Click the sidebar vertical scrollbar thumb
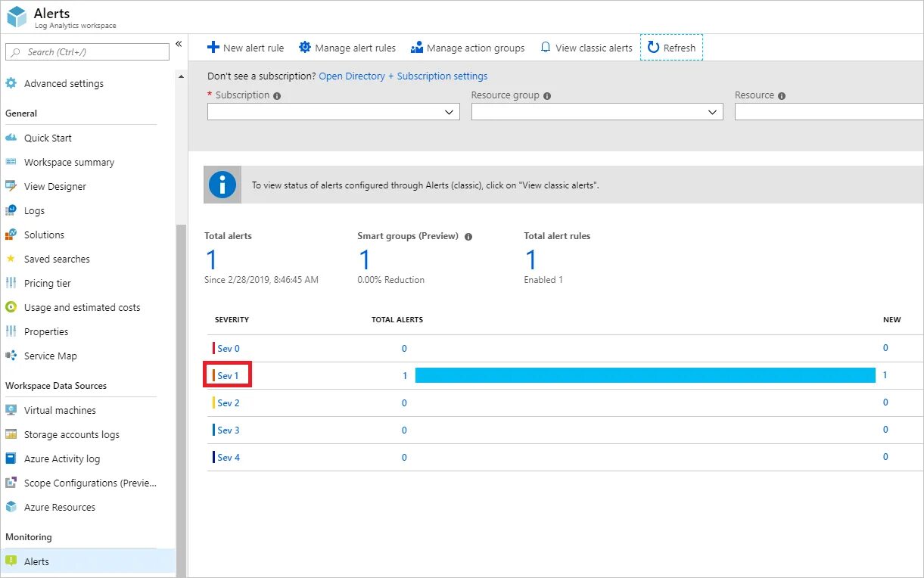Screen dimensions: 924x578 (x=180, y=401)
